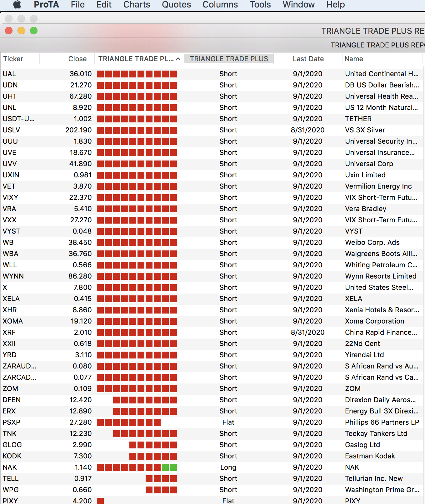Image resolution: width=425 pixels, height=504 pixels.
Task: Open the Tools menu
Action: pos(260,5)
